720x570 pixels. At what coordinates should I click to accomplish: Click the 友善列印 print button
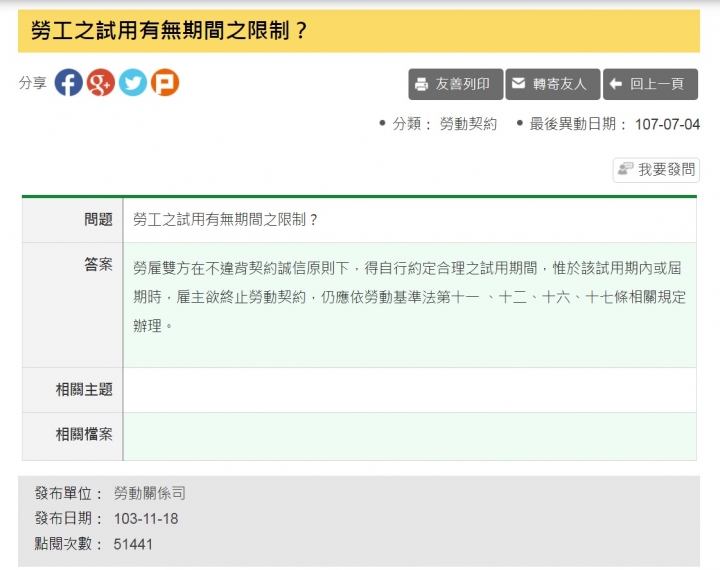point(456,84)
